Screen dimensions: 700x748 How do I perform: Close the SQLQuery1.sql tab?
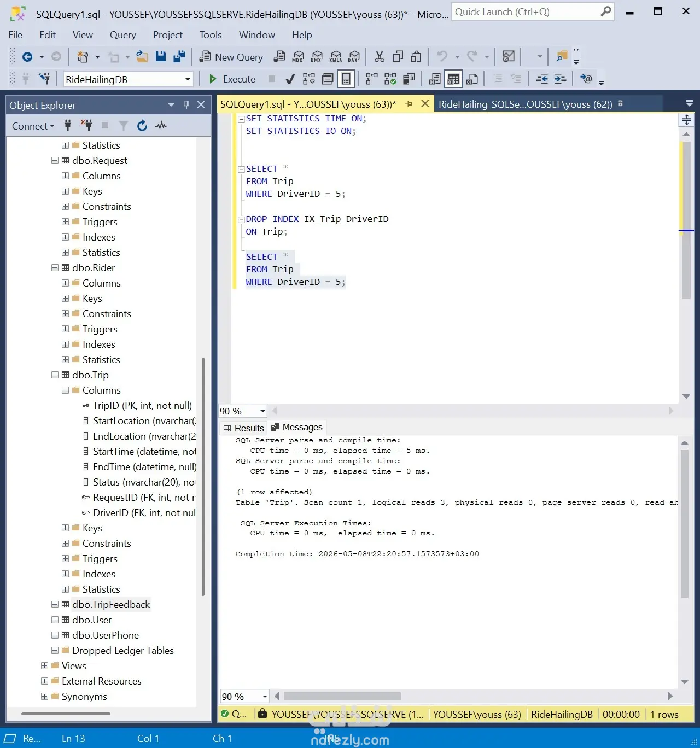425,104
